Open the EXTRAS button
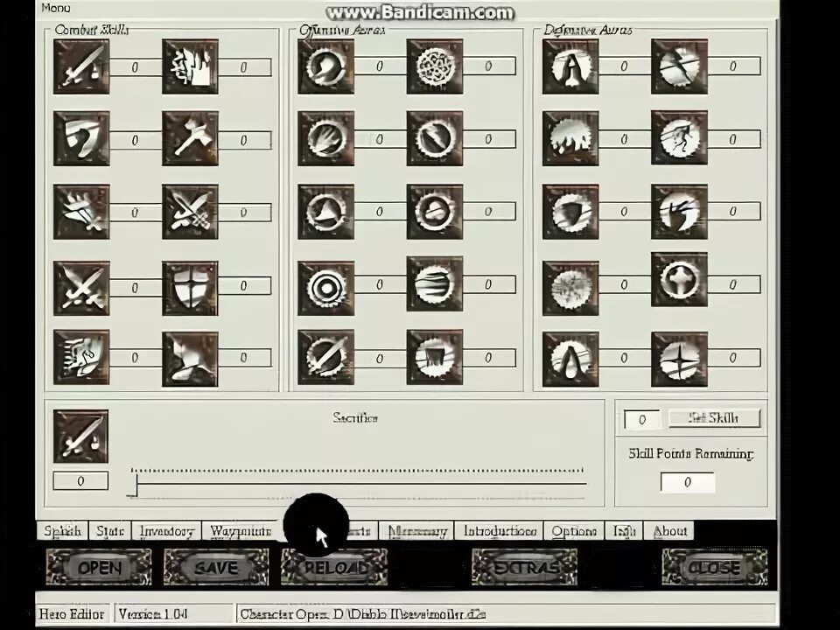 click(524, 567)
